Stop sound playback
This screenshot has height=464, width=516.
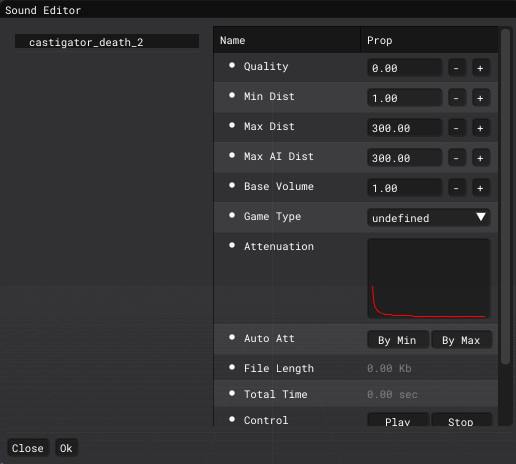click(461, 420)
